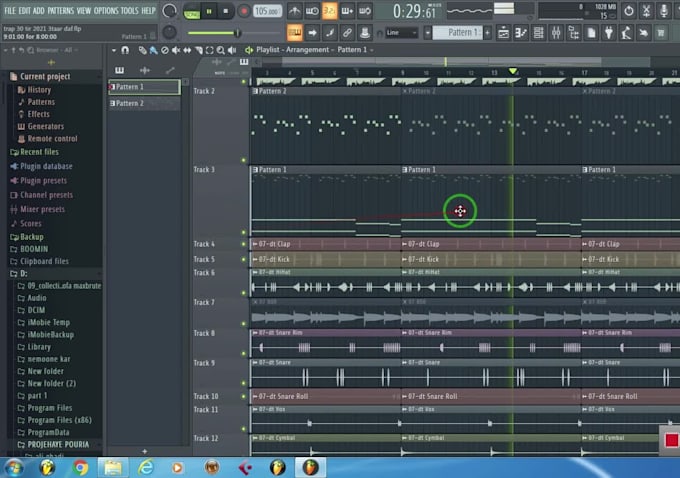This screenshot has height=478, width=680.
Task: Select the Slip tool in playlist
Action: (187, 50)
